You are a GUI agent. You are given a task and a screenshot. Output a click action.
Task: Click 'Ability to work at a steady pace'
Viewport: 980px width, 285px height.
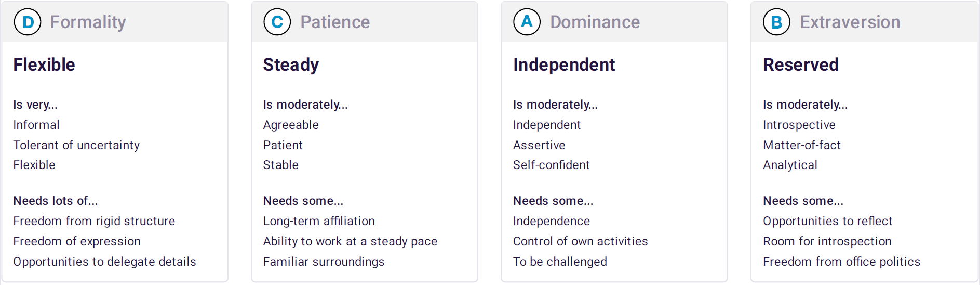(350, 241)
